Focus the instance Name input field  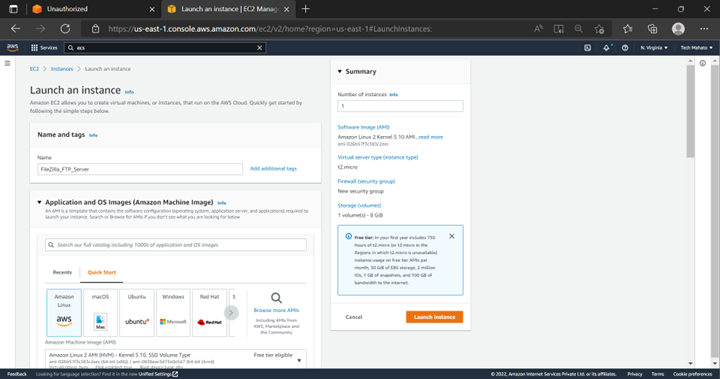click(x=140, y=169)
